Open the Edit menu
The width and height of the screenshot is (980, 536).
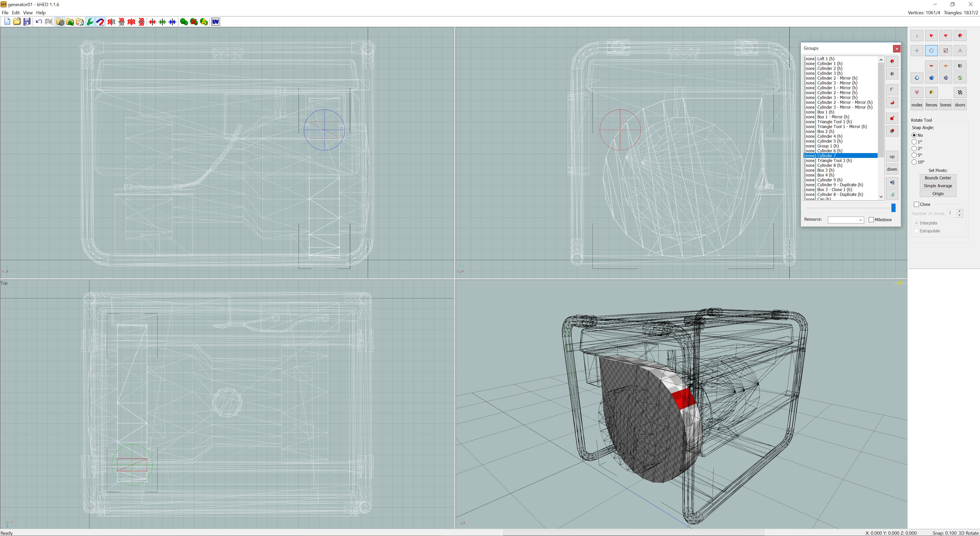[x=16, y=13]
